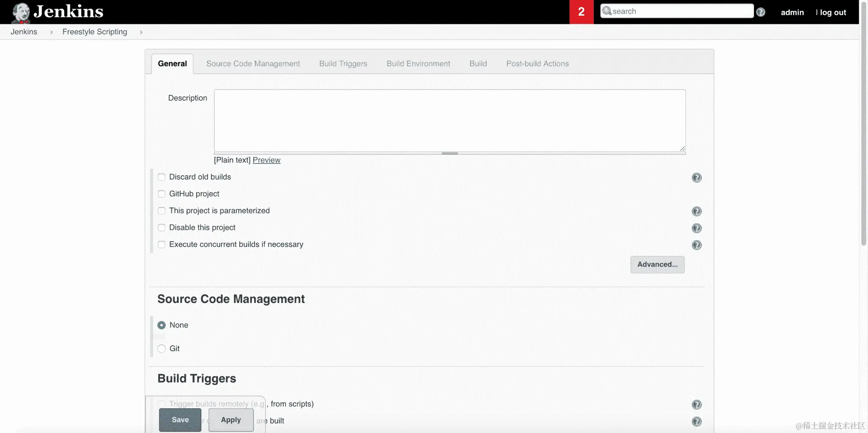Open Freestyle Scripting breadcrumb link
Screen dimensions: 868x433
coord(95,32)
